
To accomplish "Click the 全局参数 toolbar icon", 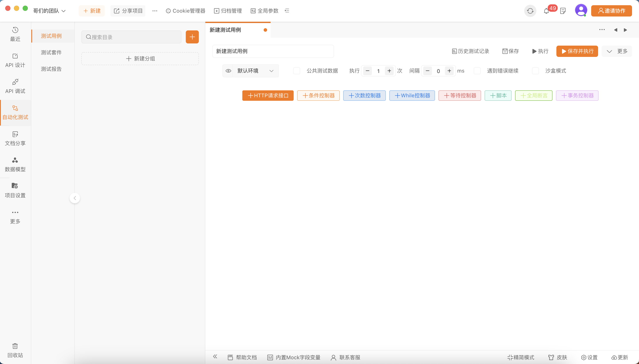I will coord(263,10).
